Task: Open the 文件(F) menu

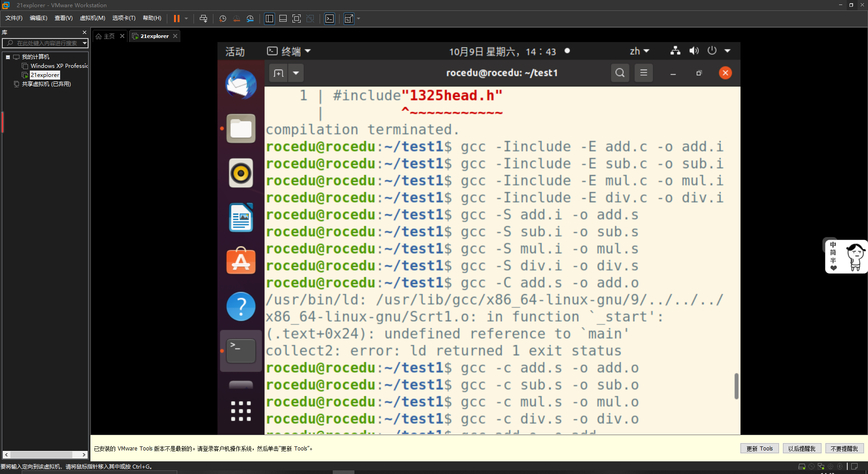Action: [x=14, y=18]
